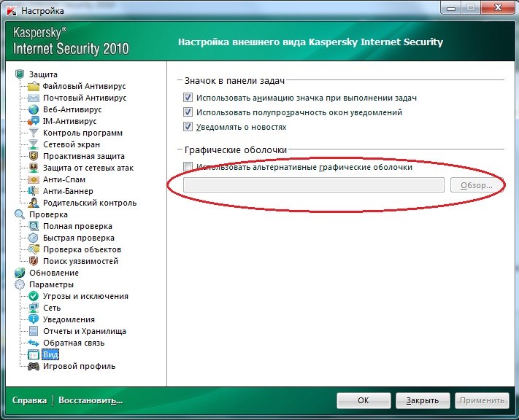This screenshot has height=420, width=519.
Task: Click the Параметры gear icon
Action: (x=20, y=284)
